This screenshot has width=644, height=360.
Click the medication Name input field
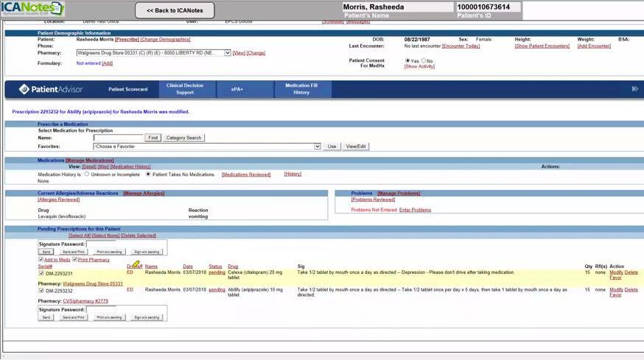[118, 138]
